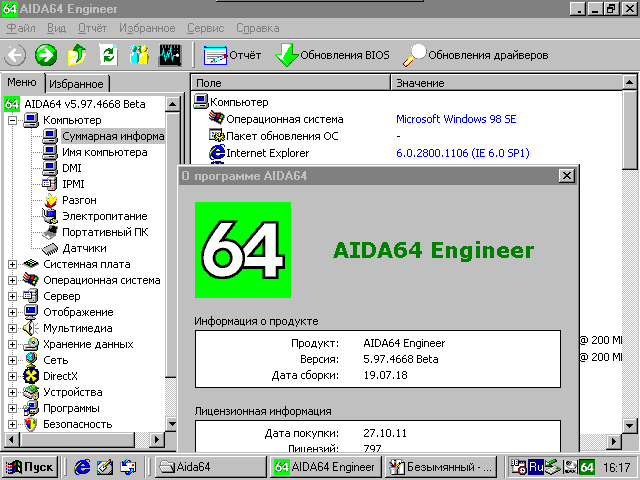Expand the Системная плата node
Screen dimensions: 640x480
tap(13, 264)
